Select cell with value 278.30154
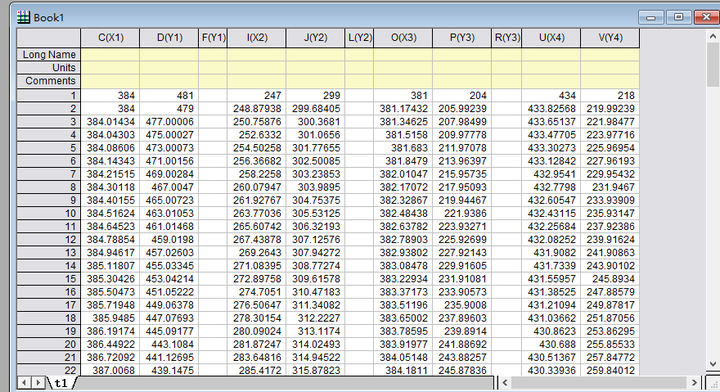Screen dimensions: 720x392 [x=257, y=318]
